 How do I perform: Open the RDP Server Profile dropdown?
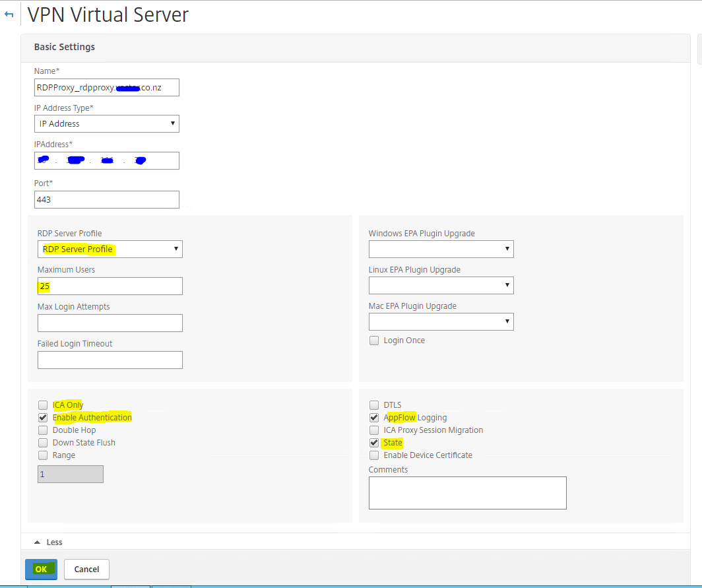[x=110, y=249]
